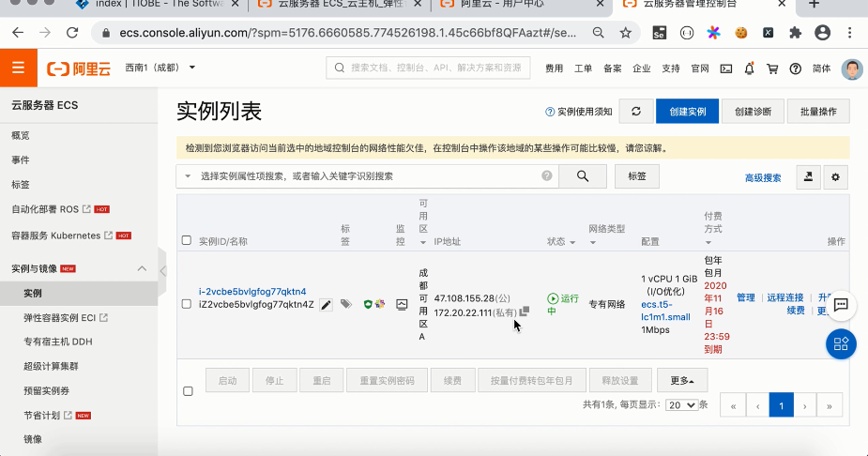Open 实例使用须知 help link
The width and height of the screenshot is (868, 456).
pyautogui.click(x=579, y=112)
